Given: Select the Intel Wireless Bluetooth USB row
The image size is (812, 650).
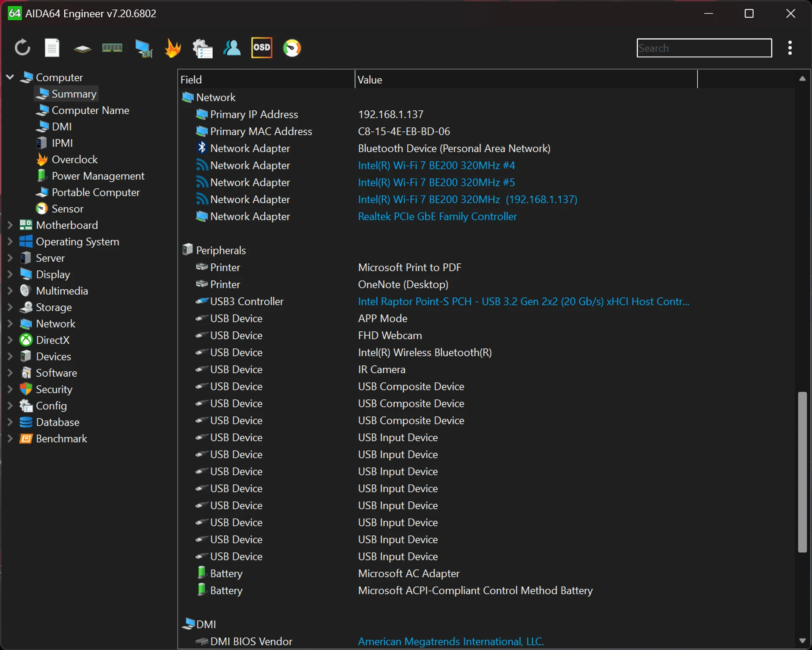Looking at the screenshot, I should click(x=486, y=352).
